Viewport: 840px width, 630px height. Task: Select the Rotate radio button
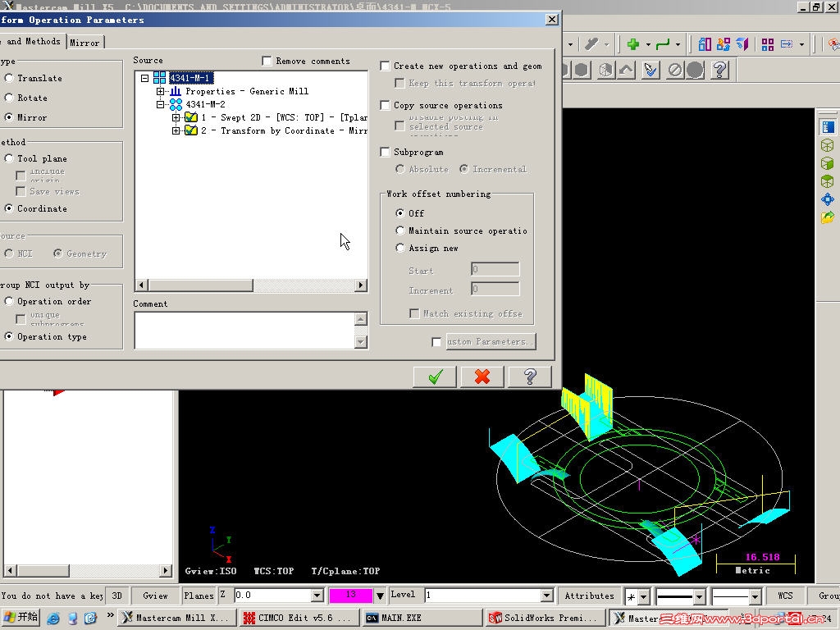tap(9, 98)
